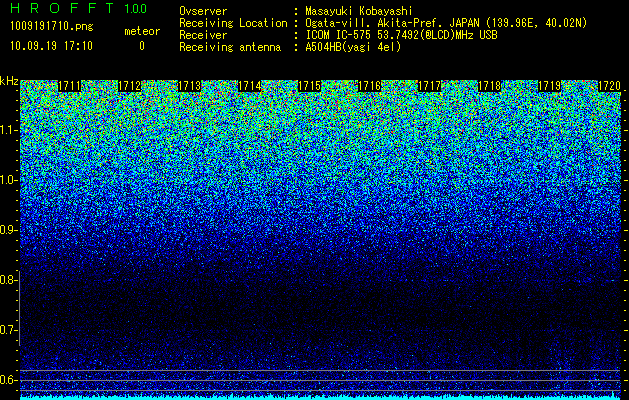Click the Ovserver field label
This screenshot has width=629, height=400.
point(203,11)
